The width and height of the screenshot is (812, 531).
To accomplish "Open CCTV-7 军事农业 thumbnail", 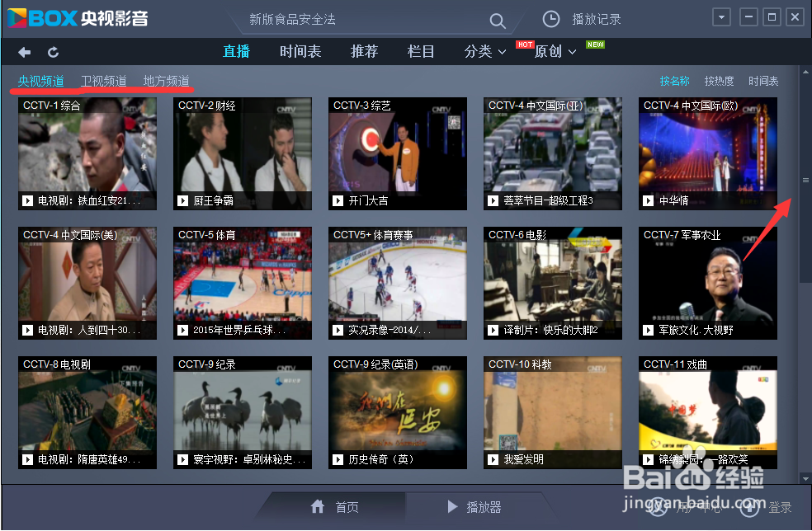I will (x=708, y=283).
